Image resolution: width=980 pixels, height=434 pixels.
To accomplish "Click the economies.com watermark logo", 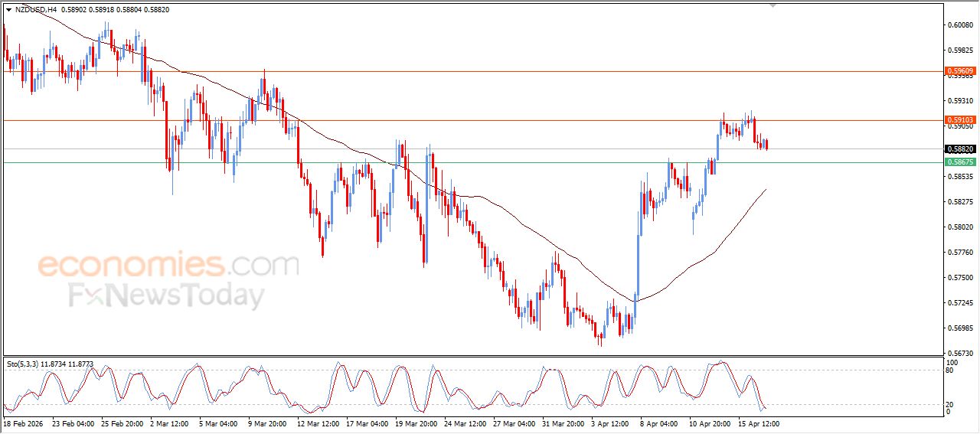I will click(x=168, y=266).
